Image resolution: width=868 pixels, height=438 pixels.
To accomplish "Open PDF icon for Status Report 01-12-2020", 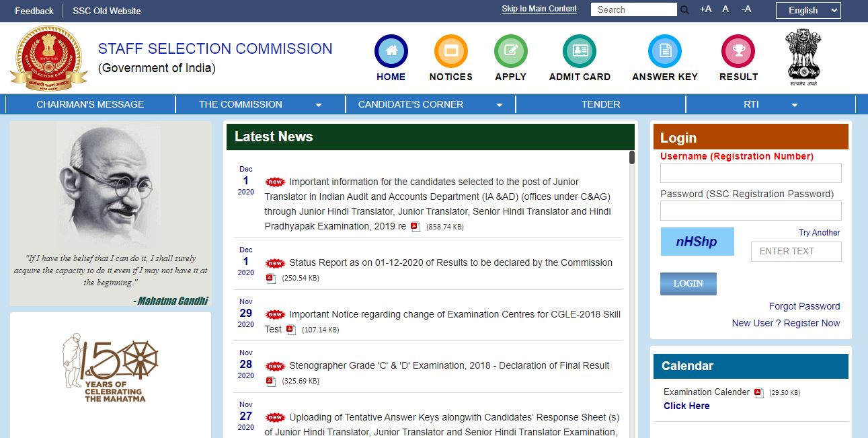I will 271,278.
